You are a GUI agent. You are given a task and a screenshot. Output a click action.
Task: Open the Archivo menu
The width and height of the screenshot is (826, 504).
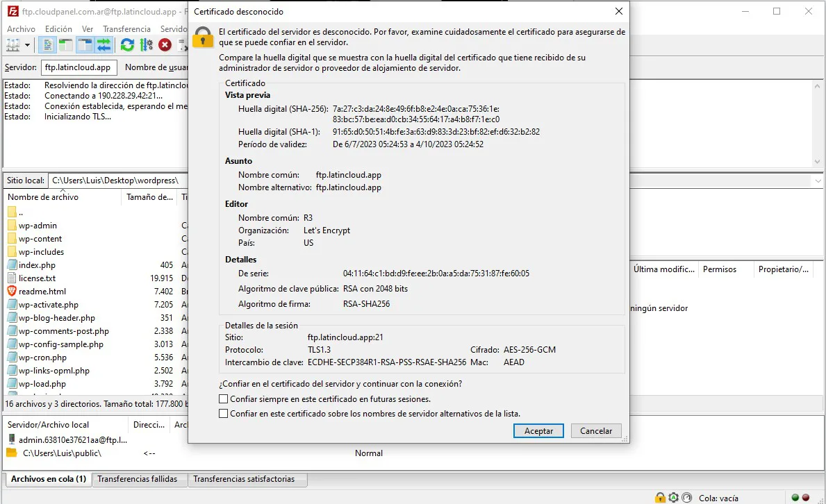point(21,29)
